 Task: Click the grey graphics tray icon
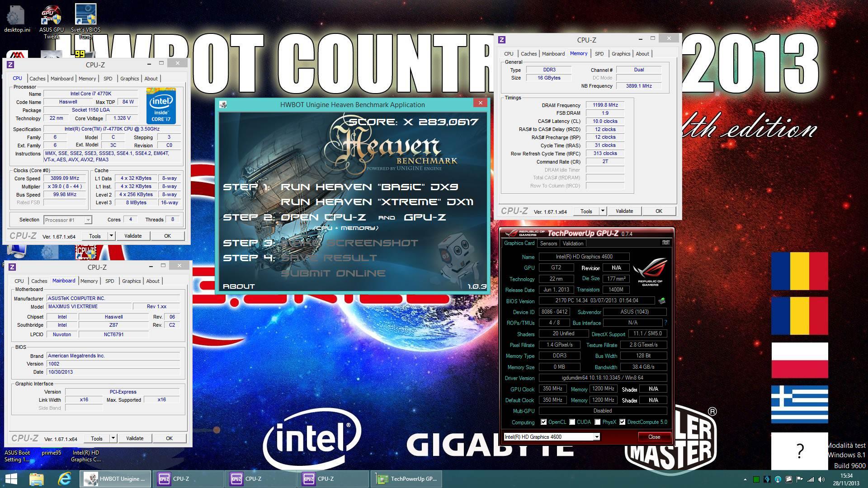pyautogui.click(x=788, y=479)
